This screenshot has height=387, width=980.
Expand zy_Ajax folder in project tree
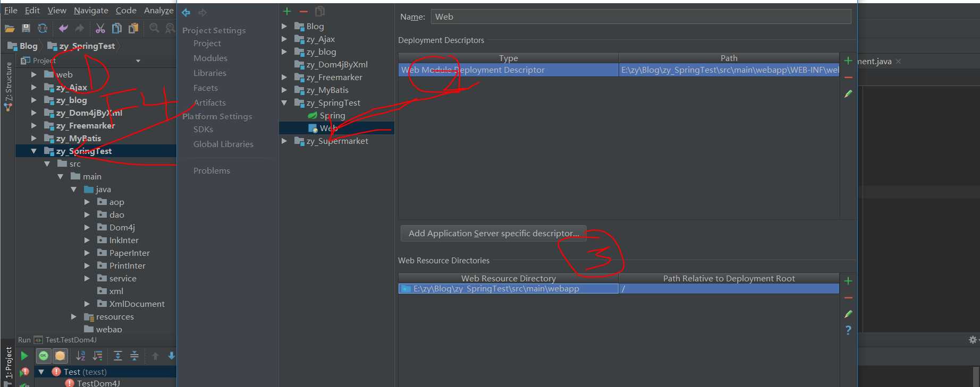[34, 87]
